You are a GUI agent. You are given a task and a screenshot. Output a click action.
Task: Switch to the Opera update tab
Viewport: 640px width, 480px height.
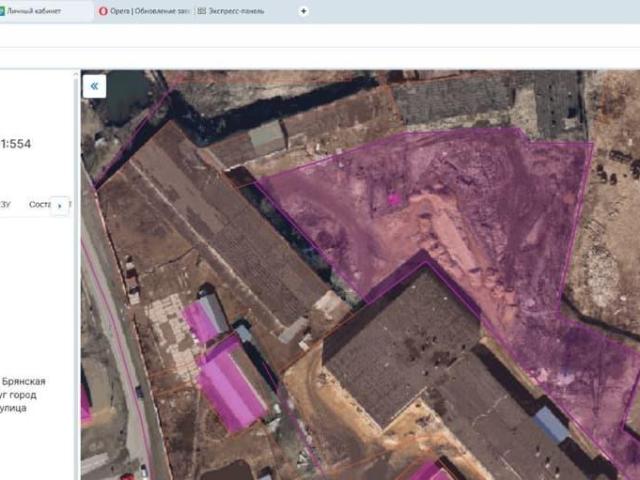[144, 11]
